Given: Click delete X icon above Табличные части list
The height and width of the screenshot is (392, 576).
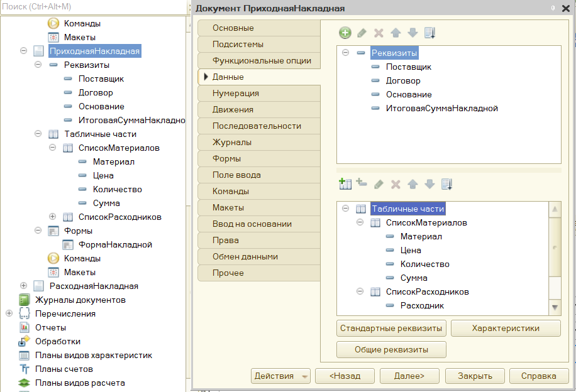Looking at the screenshot, I should pyautogui.click(x=396, y=184).
